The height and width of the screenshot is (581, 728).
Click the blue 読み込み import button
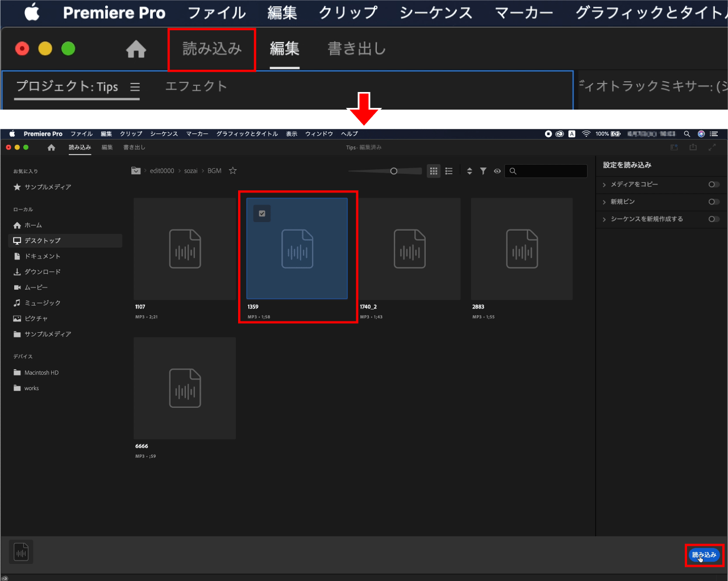[704, 555]
